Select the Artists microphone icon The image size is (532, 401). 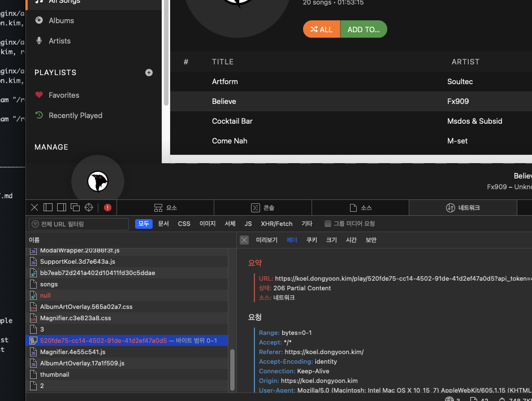coord(38,41)
